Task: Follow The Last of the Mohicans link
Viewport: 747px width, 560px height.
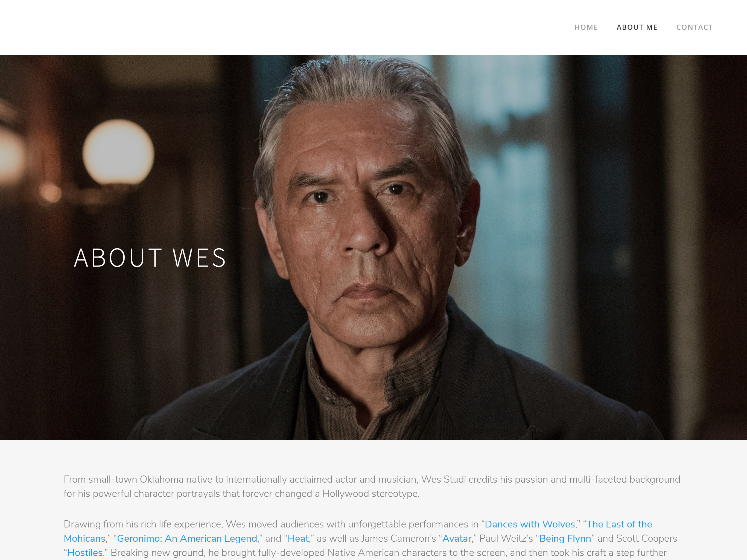Action: [619, 524]
